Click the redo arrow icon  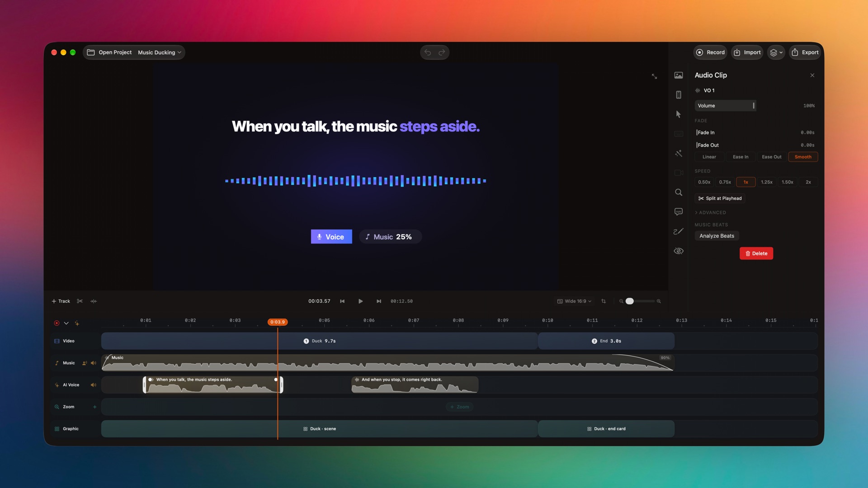coord(442,52)
